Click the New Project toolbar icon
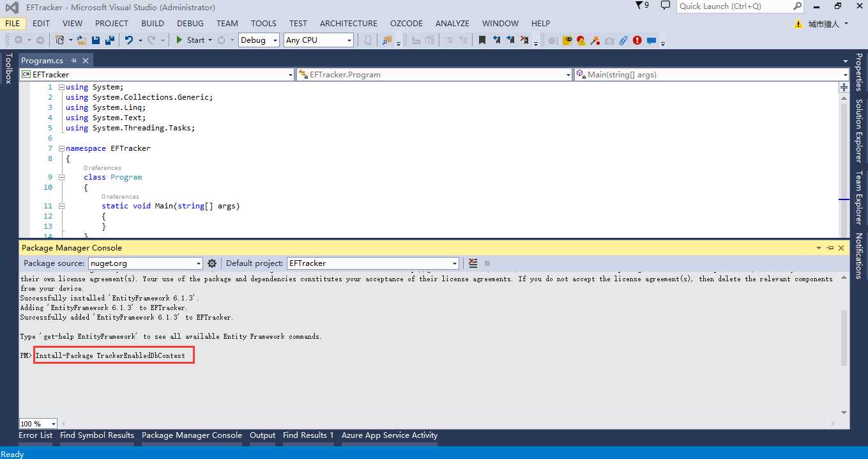Image resolution: width=868 pixels, height=459 pixels. pyautogui.click(x=59, y=40)
